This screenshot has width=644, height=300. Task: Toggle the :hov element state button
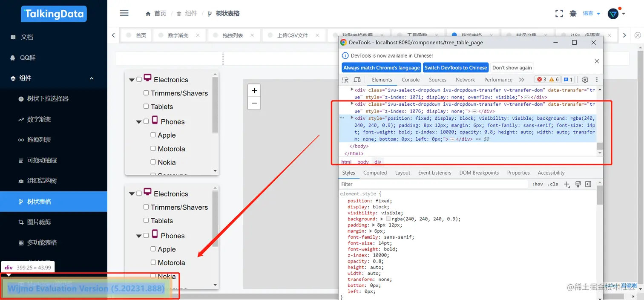coord(538,184)
